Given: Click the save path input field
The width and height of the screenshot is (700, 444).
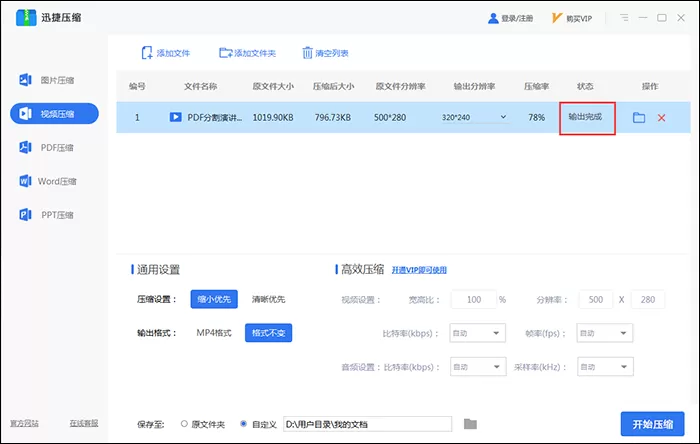Looking at the screenshot, I should coord(367,424).
